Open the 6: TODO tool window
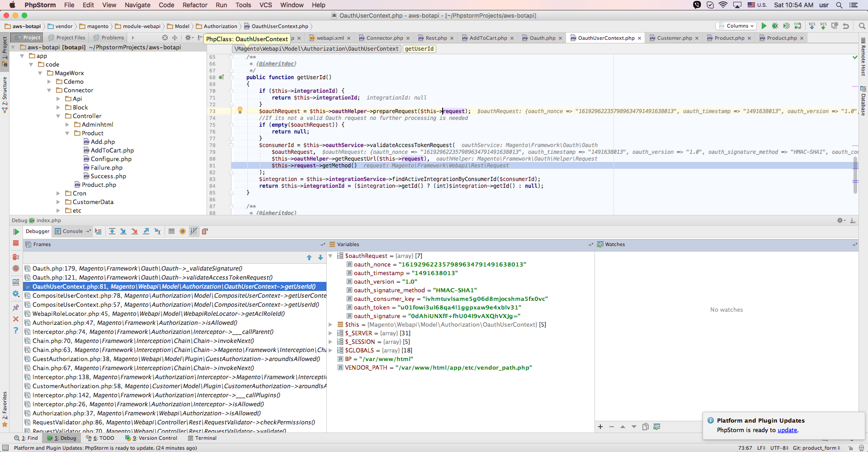868x452 pixels. pos(100,438)
